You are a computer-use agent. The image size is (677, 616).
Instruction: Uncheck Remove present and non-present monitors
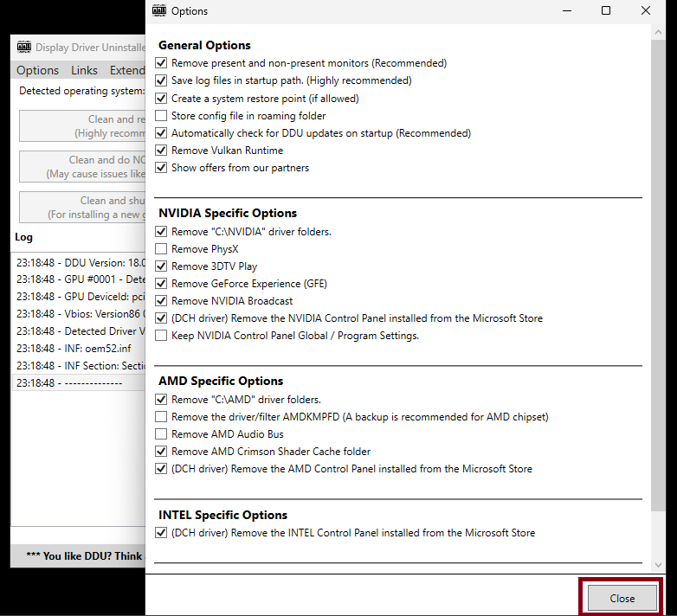(161, 63)
